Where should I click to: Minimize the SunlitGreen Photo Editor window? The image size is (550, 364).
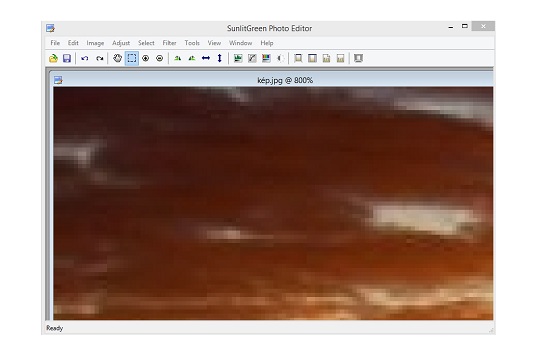[451, 27]
